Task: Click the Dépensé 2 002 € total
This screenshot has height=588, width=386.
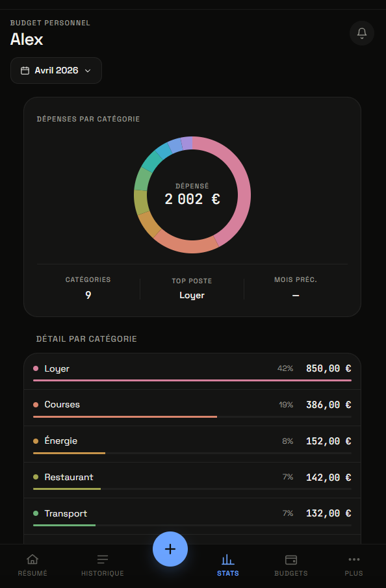Action: (x=192, y=199)
